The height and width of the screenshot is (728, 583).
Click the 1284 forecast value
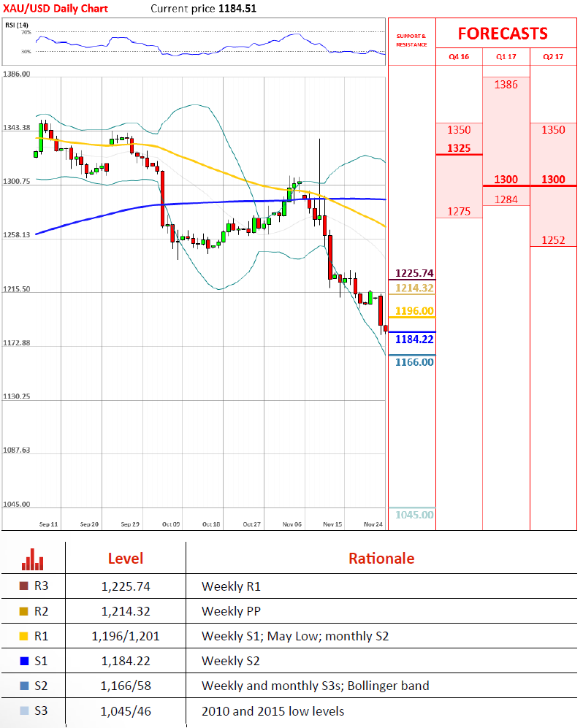(x=506, y=199)
